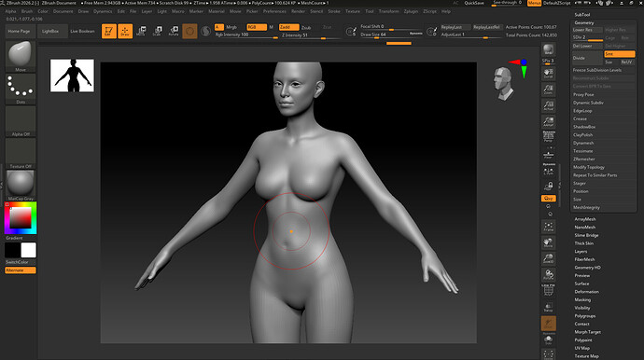Open the Move brush thumbnail
Screen dimensions: 644x360
coord(21,57)
